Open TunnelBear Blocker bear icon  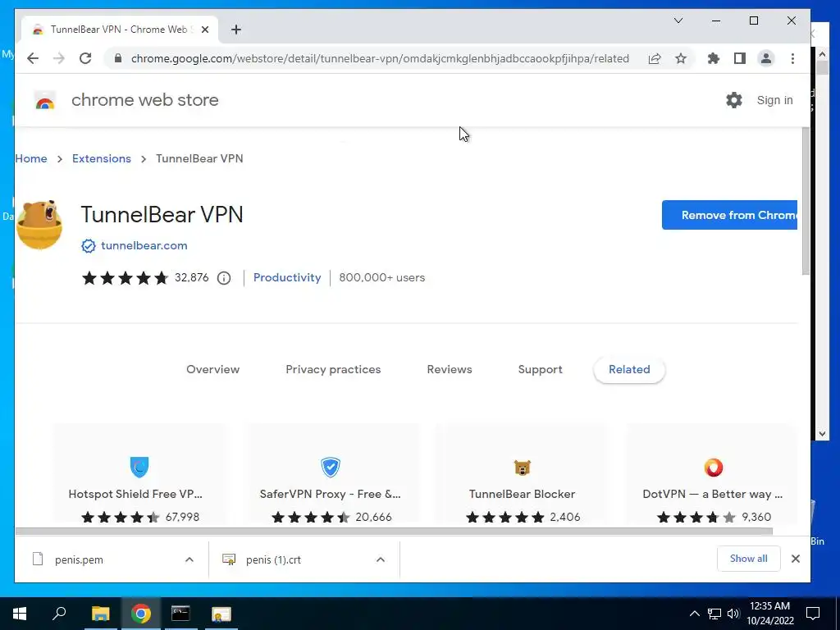(522, 467)
